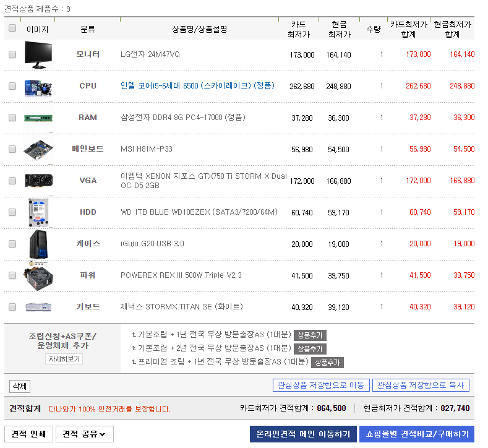488x448 pixels.
Task: Click the 삭제 button
Action: [x=20, y=386]
